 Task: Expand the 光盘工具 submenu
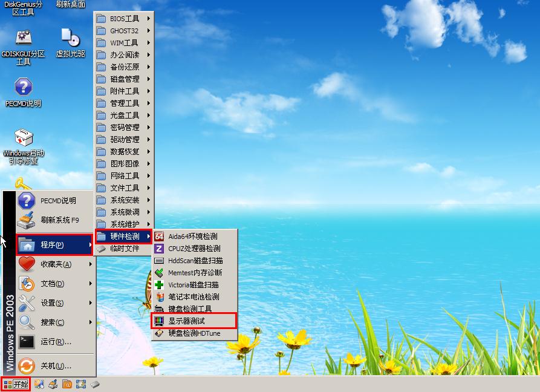coord(123,115)
